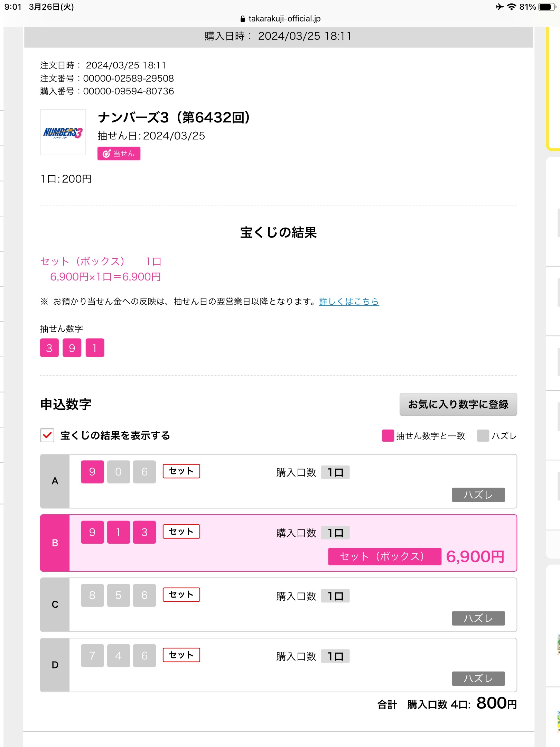Viewport: 560px width, 747px height.
Task: Tap number tile 7 in row D
Action: pyautogui.click(x=92, y=655)
